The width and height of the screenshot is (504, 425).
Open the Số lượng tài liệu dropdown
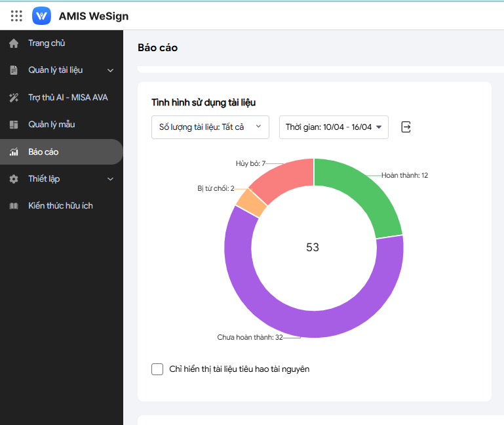click(x=210, y=127)
